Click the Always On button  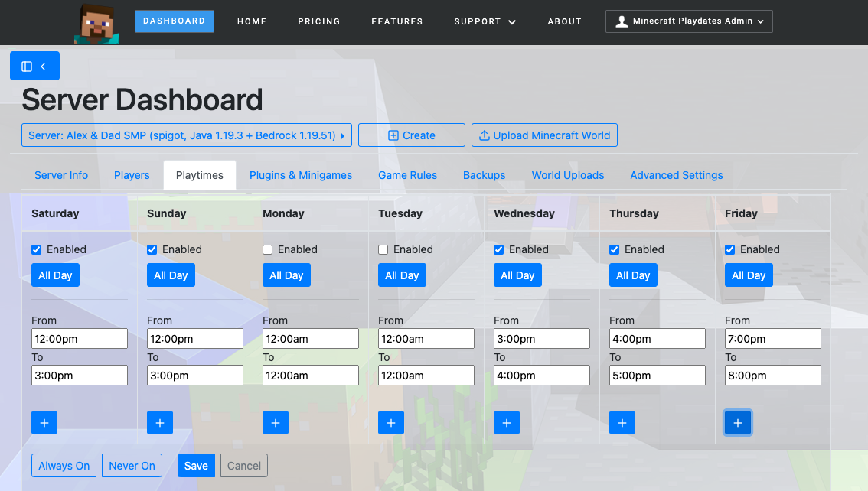[x=64, y=465]
